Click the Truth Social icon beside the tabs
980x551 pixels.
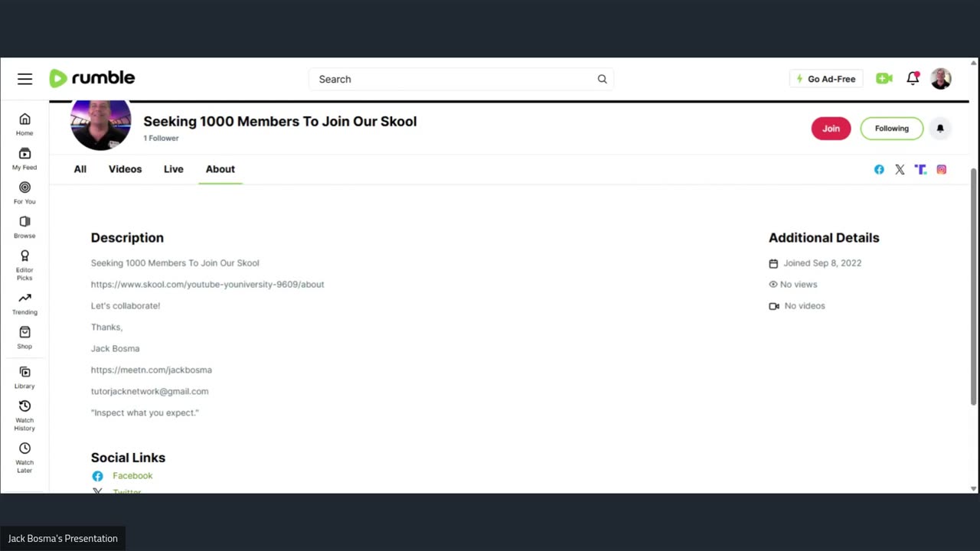(x=920, y=170)
